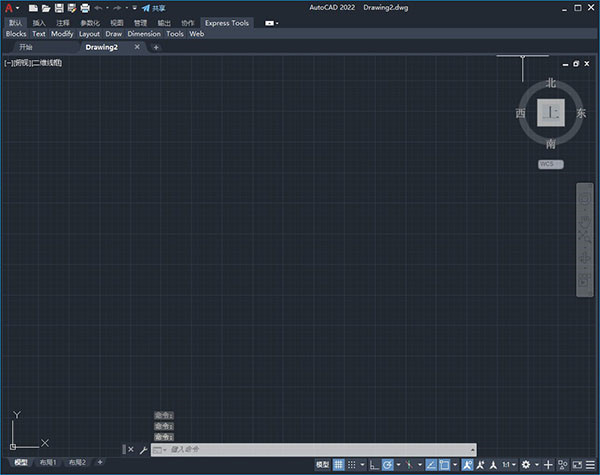600x475 pixels.
Task: Toggle ortho mode in status bar
Action: [x=373, y=465]
